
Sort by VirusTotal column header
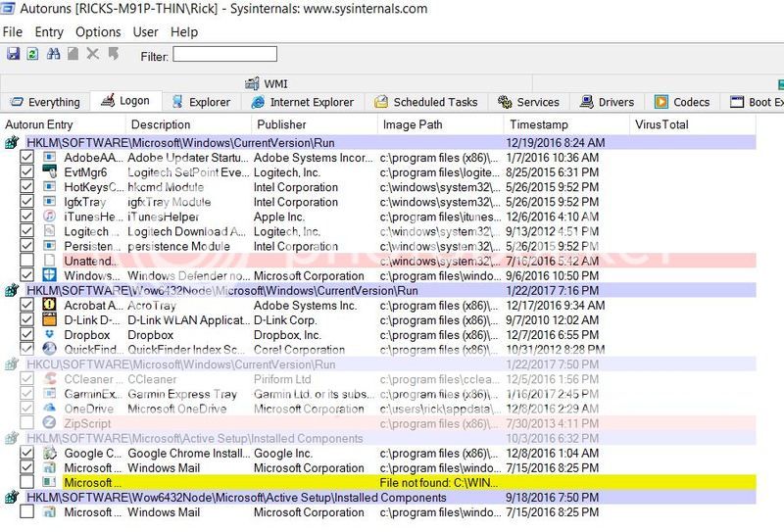coord(693,124)
